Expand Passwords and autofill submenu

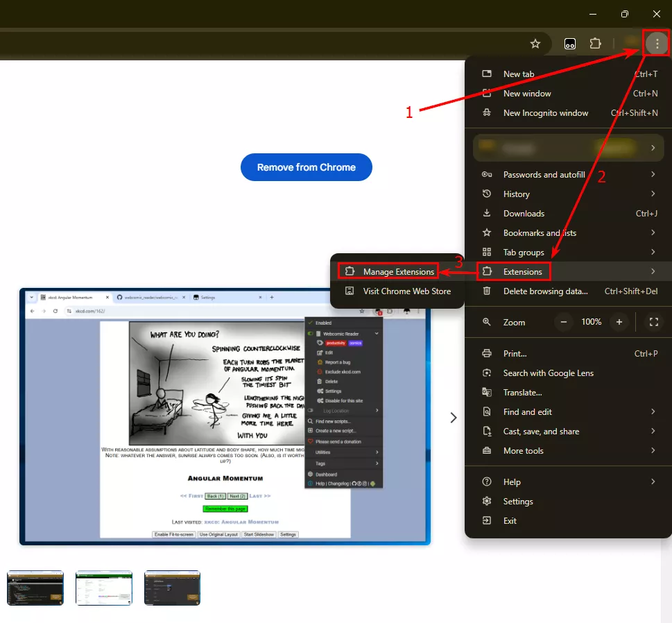pos(568,175)
